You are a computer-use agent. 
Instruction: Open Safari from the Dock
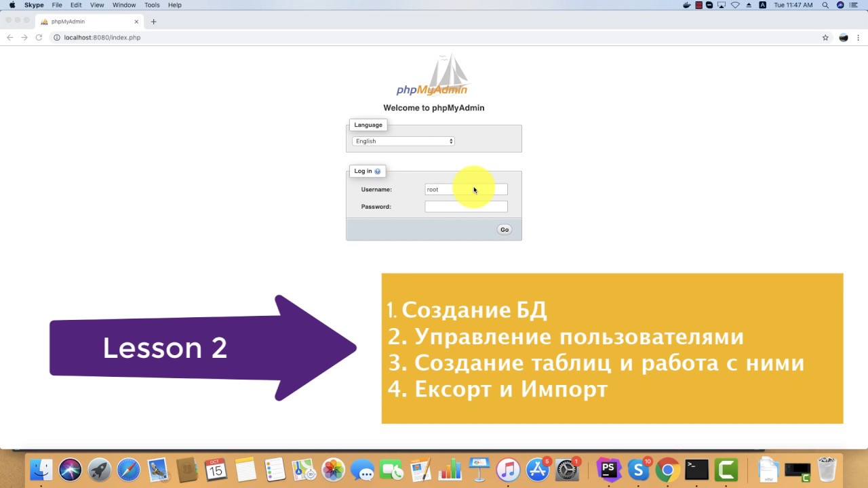[x=128, y=470]
